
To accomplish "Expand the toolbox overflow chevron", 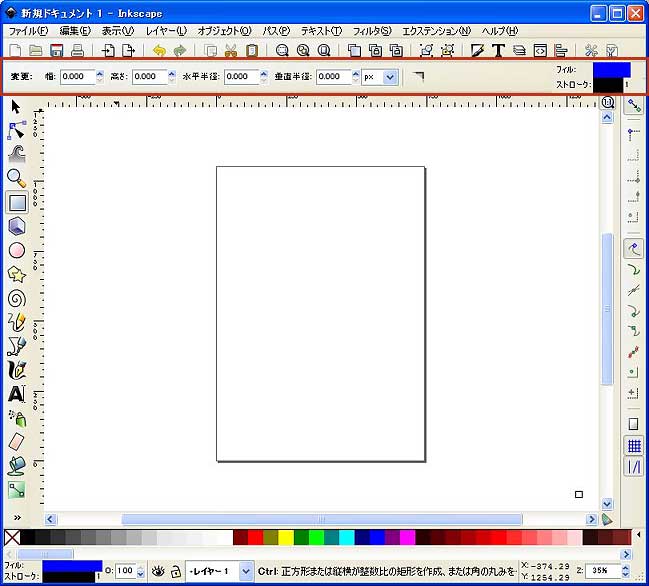I will [16, 517].
